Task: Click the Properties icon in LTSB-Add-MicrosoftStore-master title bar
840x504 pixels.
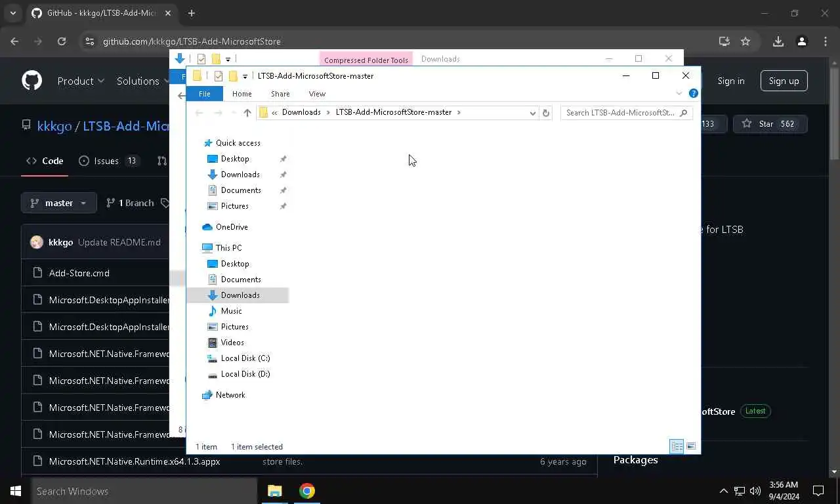Action: (x=219, y=76)
